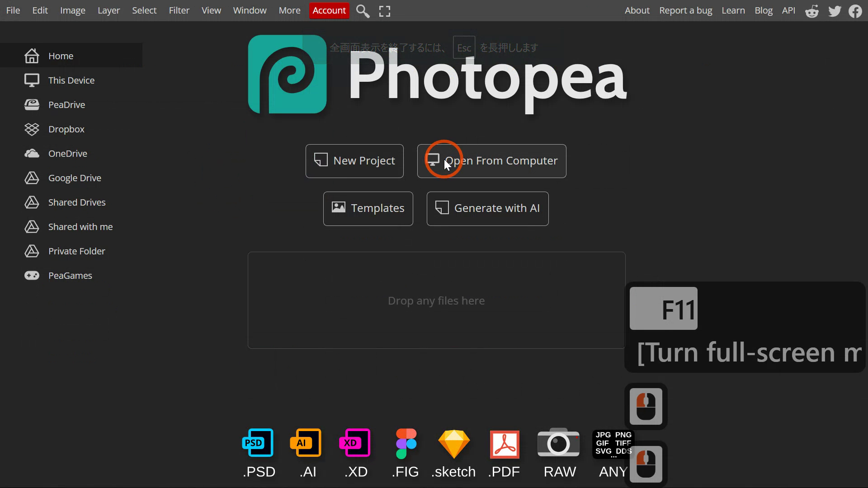The image size is (868, 488).
Task: Click the RAW camera icon
Action: pyautogui.click(x=558, y=443)
